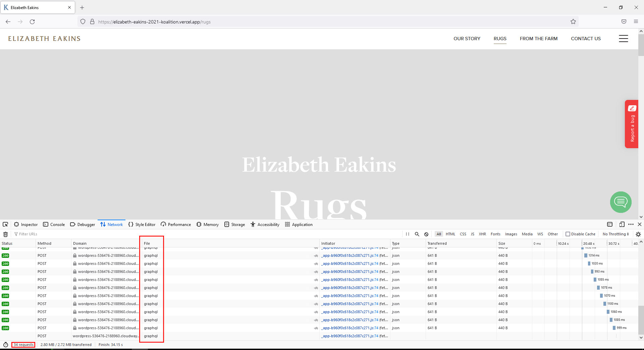644x350 pixels.
Task: Start performance analysis stopwatch icon
Action: coord(6,345)
